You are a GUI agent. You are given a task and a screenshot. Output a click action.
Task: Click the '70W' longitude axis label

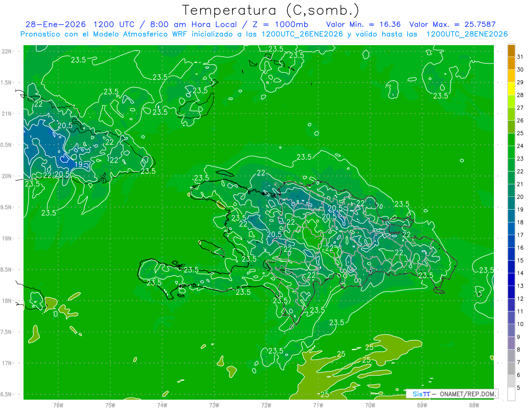[370, 405]
